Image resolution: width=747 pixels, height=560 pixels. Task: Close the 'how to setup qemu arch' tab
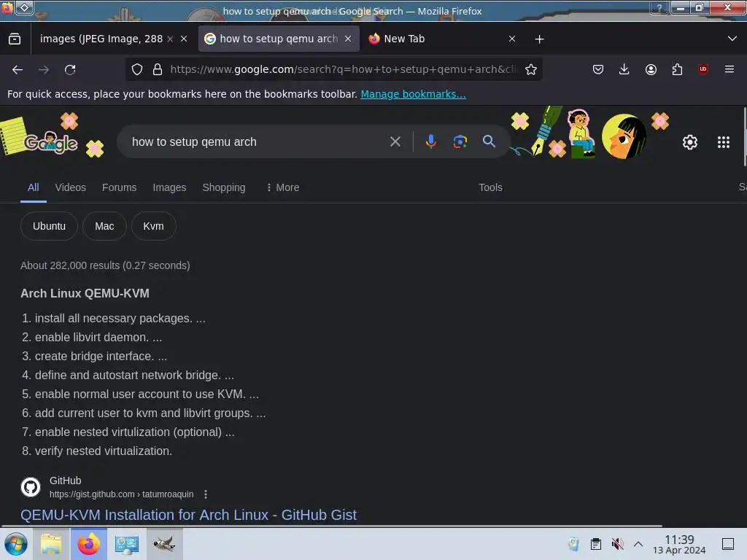click(348, 39)
